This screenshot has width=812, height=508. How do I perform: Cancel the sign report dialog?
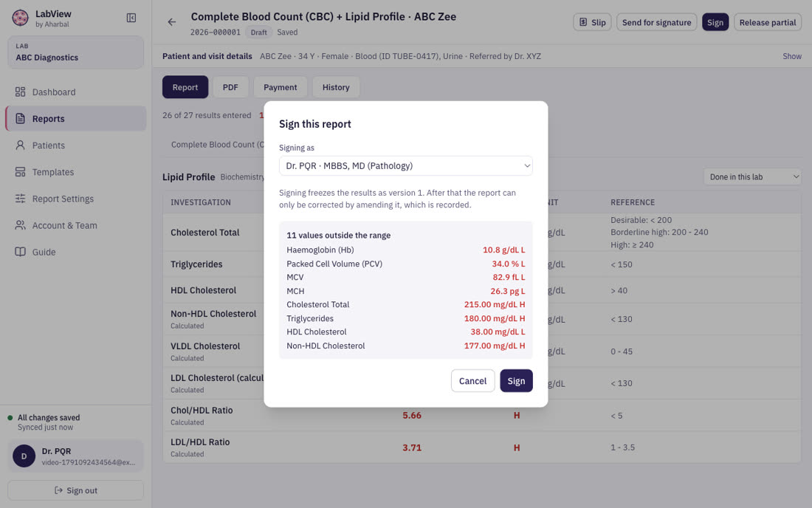tap(472, 380)
